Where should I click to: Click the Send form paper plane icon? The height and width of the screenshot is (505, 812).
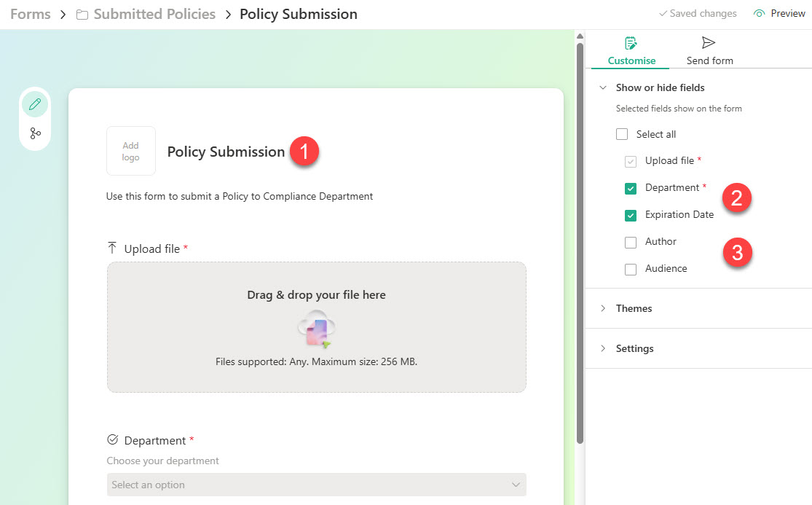pos(708,42)
